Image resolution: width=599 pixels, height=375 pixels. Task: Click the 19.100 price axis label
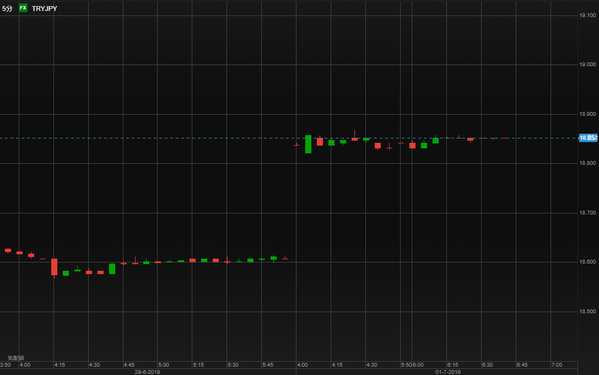pos(588,15)
